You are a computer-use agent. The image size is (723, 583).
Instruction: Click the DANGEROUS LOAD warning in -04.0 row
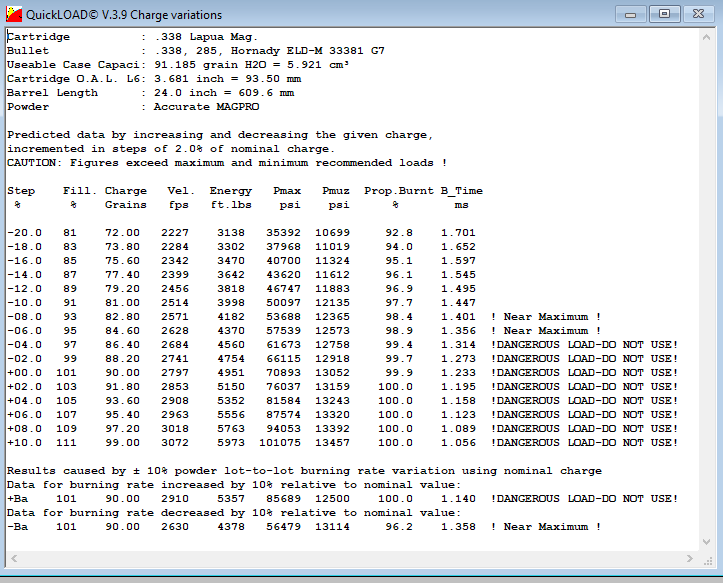coord(584,345)
